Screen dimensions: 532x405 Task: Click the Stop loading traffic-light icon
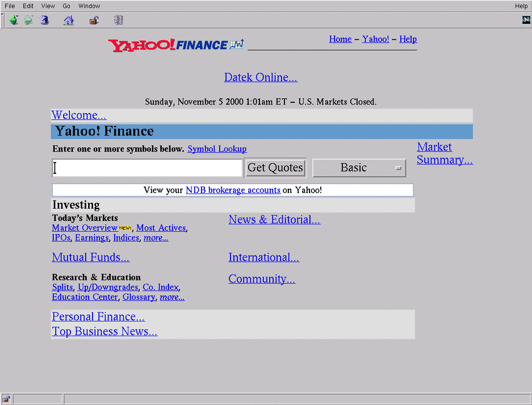[119, 20]
